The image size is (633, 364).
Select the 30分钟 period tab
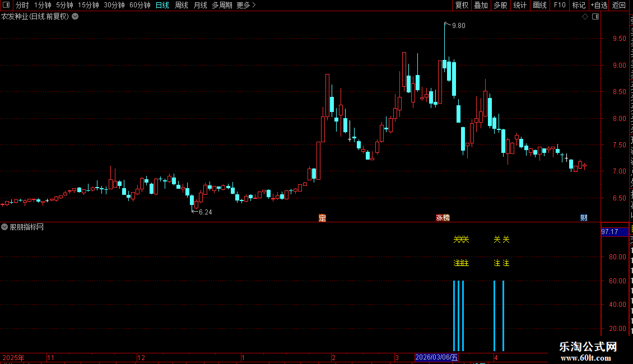pos(114,5)
